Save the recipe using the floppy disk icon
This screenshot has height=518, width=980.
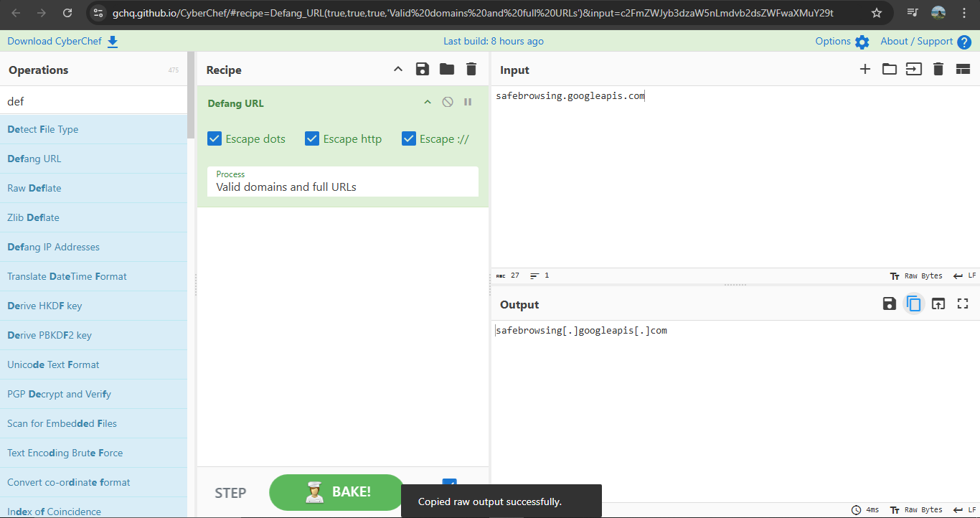[x=423, y=70]
